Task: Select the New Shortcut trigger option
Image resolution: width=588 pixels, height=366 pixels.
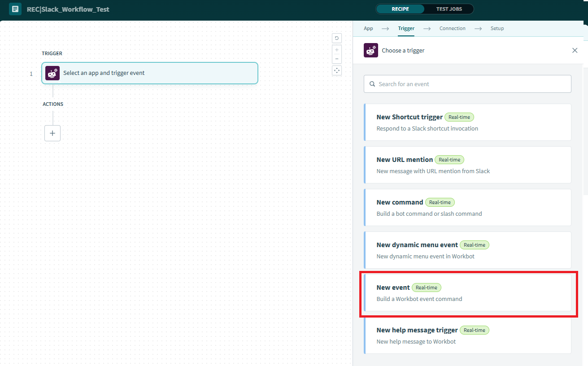Action: (467, 122)
